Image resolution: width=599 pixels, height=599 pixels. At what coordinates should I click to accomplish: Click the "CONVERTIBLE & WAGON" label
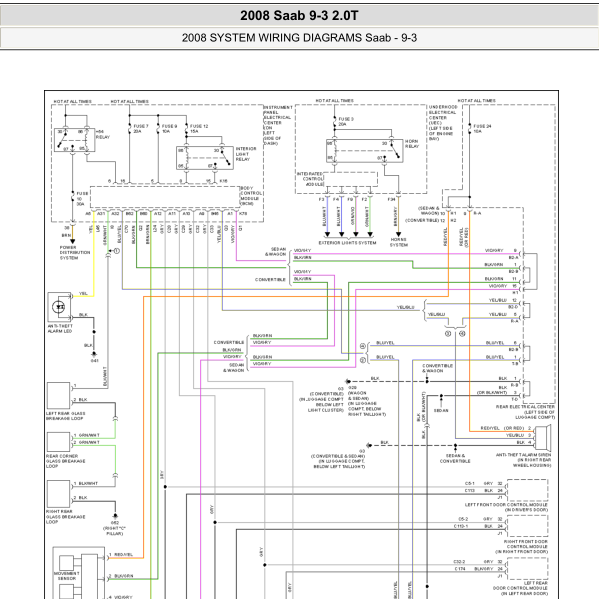pos(437,368)
